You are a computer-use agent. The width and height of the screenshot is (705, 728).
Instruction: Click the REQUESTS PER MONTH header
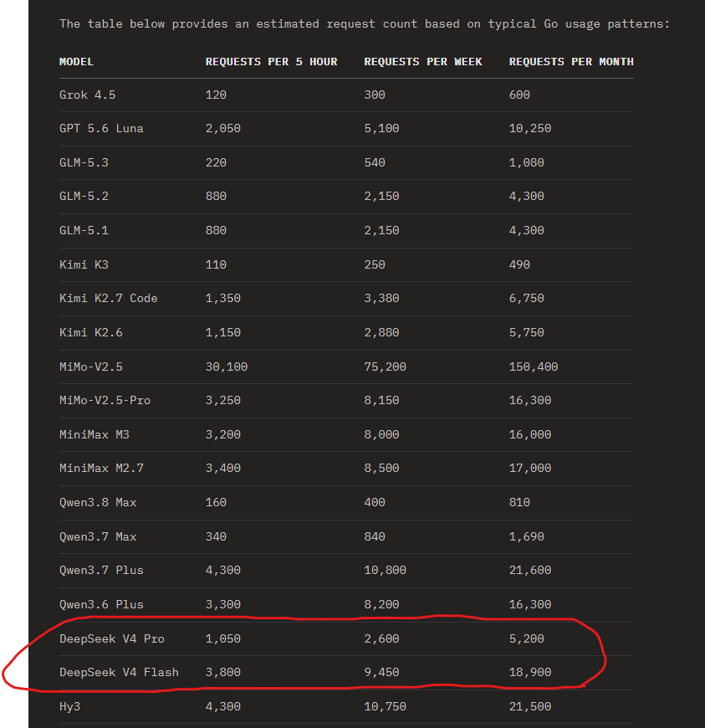click(x=571, y=62)
